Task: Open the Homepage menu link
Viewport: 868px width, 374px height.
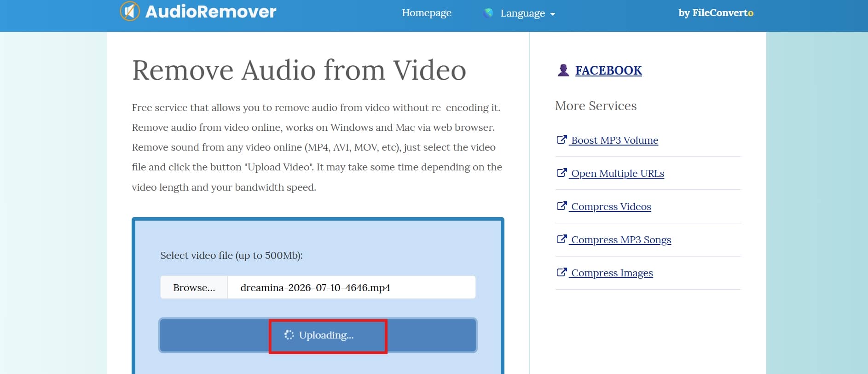Action: point(427,13)
